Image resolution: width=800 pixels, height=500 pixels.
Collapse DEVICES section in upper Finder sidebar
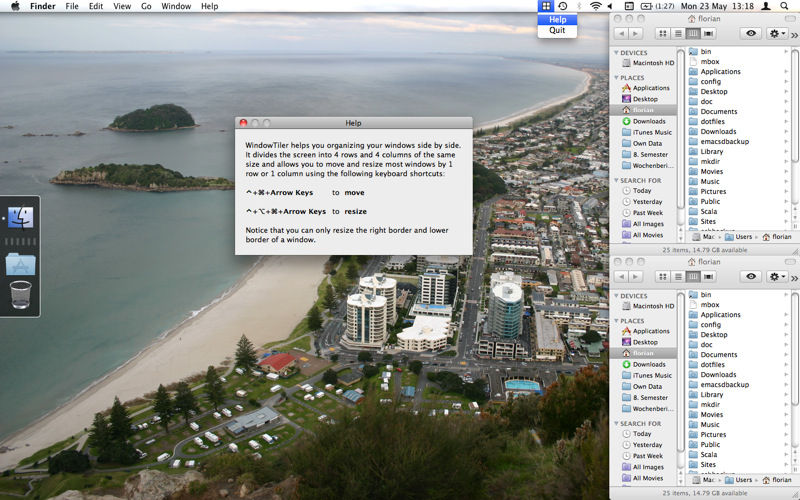(616, 53)
